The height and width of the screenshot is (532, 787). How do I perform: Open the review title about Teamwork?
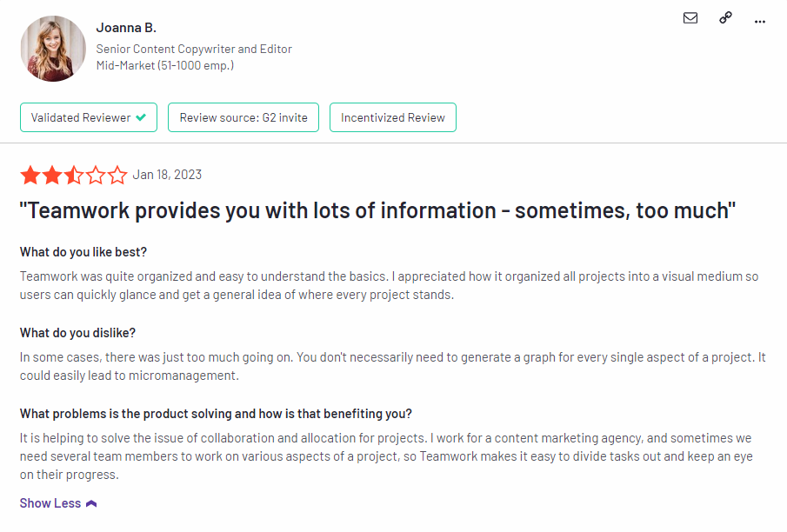(x=378, y=211)
